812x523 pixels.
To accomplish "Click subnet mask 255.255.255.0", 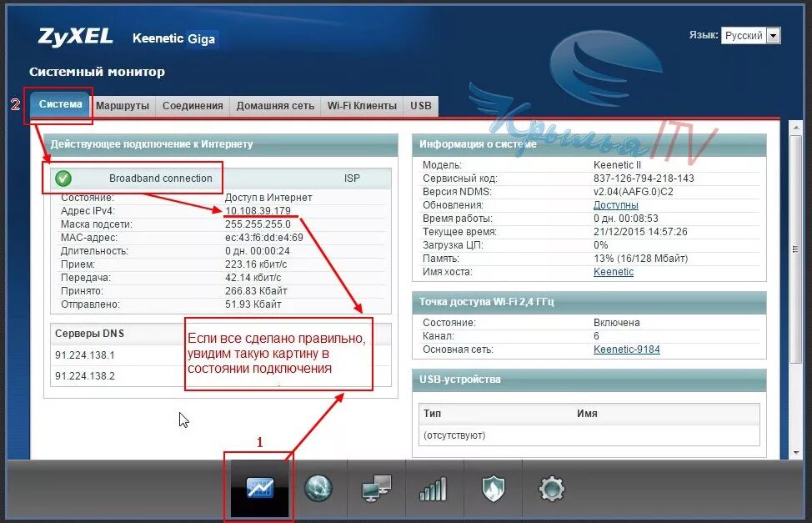I will click(258, 224).
